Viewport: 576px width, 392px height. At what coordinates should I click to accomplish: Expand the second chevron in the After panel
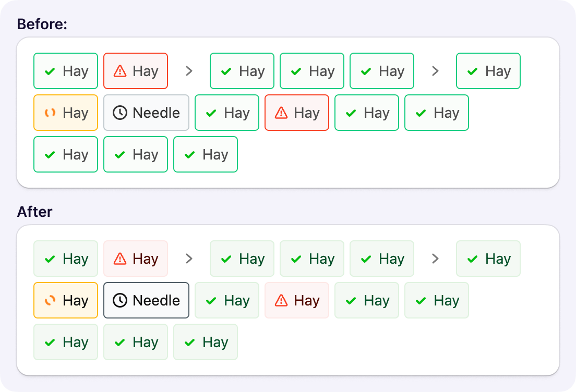click(x=435, y=259)
